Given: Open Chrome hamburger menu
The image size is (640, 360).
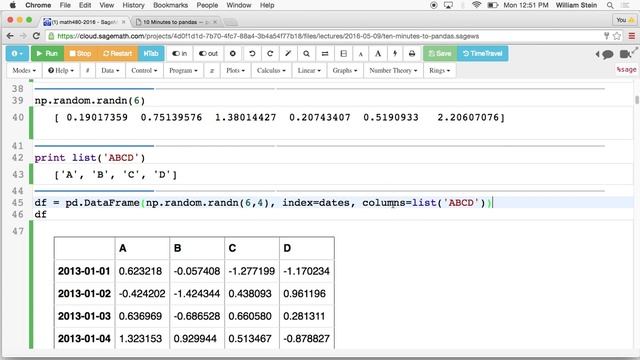Looking at the screenshot, I should 631,36.
